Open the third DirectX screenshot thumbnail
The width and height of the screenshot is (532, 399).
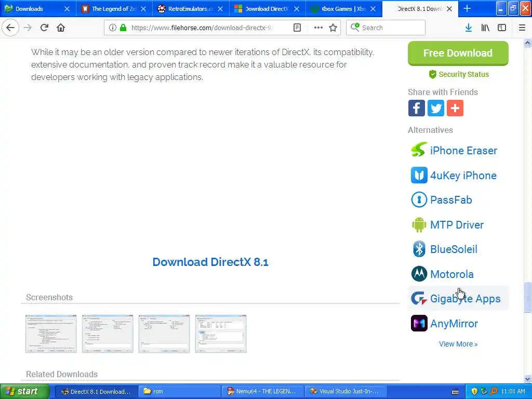tap(164, 334)
